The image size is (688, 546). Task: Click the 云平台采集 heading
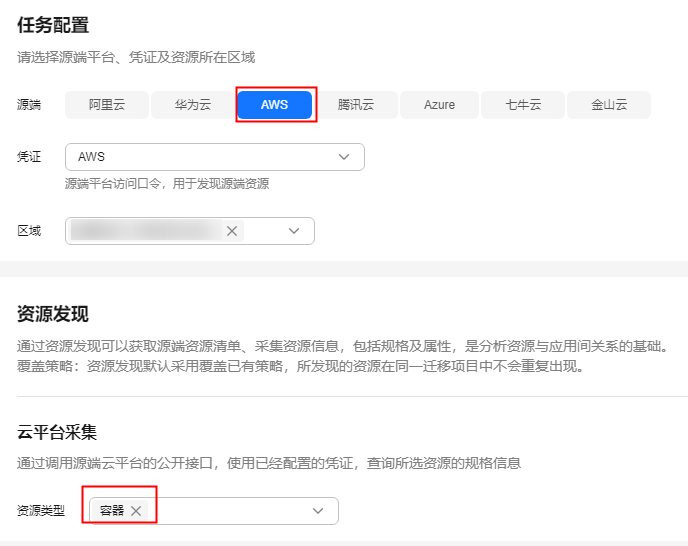57,433
